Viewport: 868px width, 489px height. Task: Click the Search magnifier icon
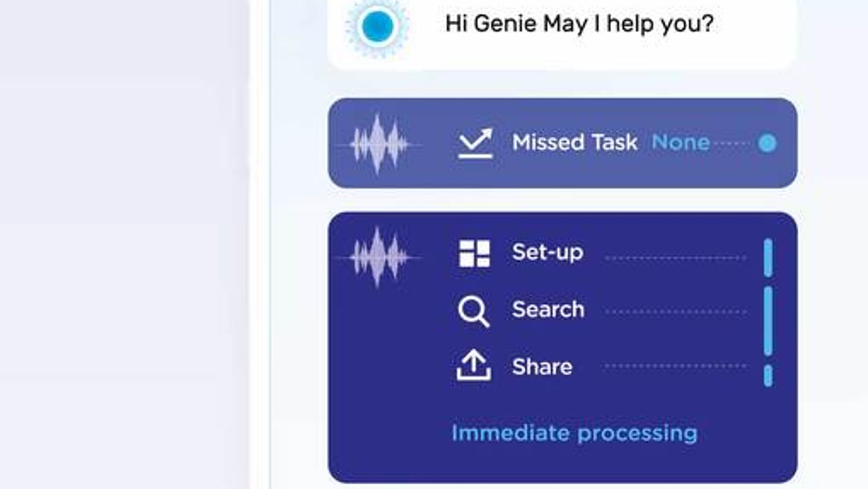[x=474, y=310]
